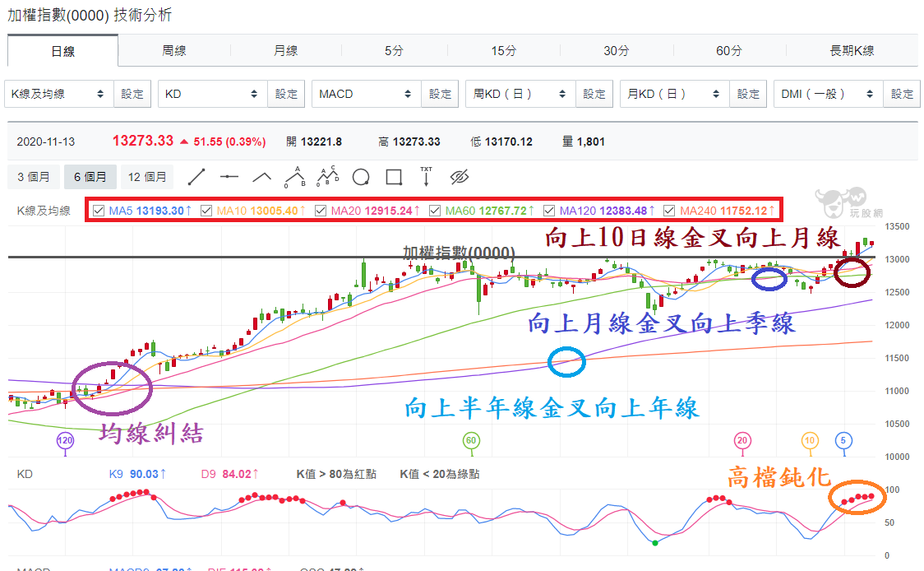Viewport: 924px width, 571px height.
Task: Open the MACD indicator dropdown
Action: pos(367,94)
